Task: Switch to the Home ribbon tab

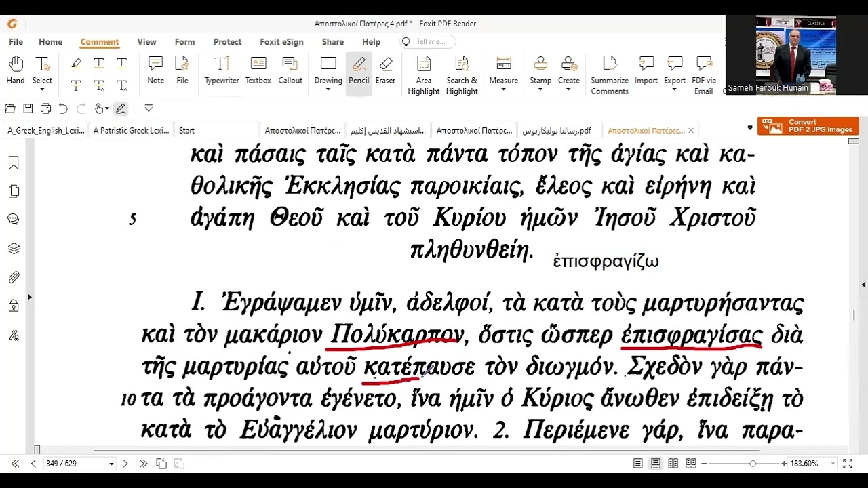Action: point(50,42)
